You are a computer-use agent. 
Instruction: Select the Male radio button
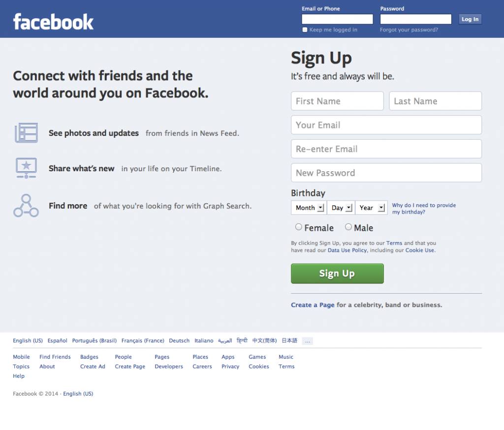(x=348, y=227)
